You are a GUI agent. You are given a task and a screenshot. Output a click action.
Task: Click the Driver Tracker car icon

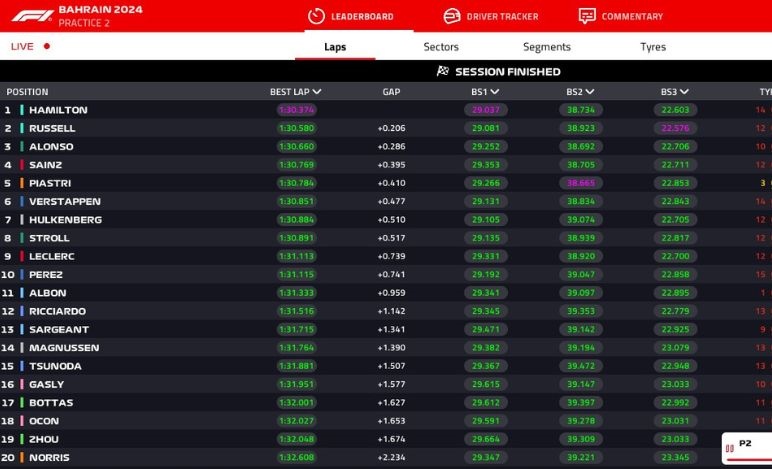(452, 16)
